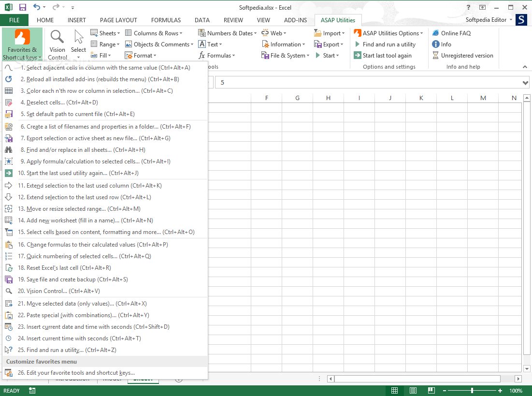The image size is (532, 396).
Task: Click the Find and/or replace binoculars icon
Action: click(9, 150)
